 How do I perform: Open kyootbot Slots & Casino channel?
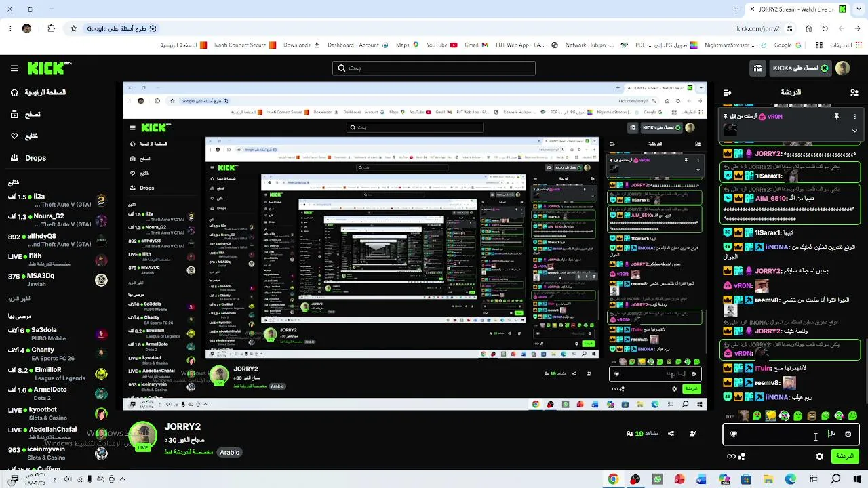coord(58,413)
